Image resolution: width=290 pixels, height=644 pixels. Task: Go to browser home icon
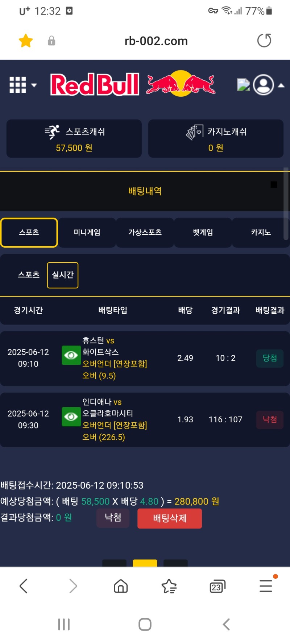point(121,586)
